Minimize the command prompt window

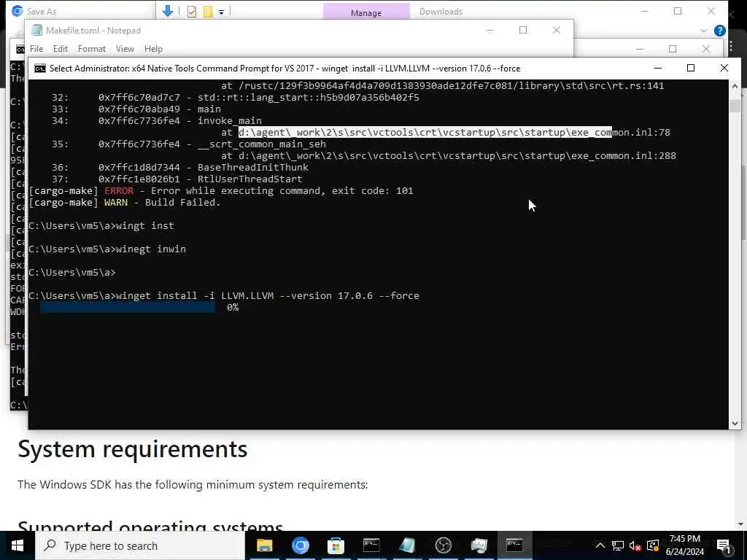[658, 68]
